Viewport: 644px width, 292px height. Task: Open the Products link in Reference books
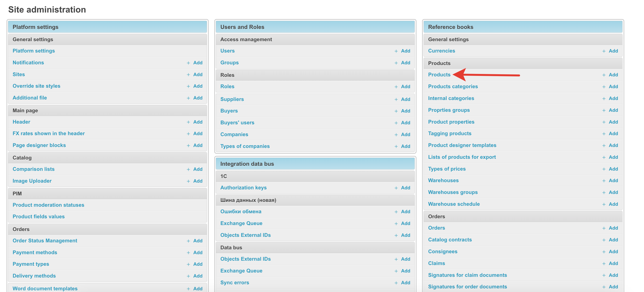(x=439, y=75)
